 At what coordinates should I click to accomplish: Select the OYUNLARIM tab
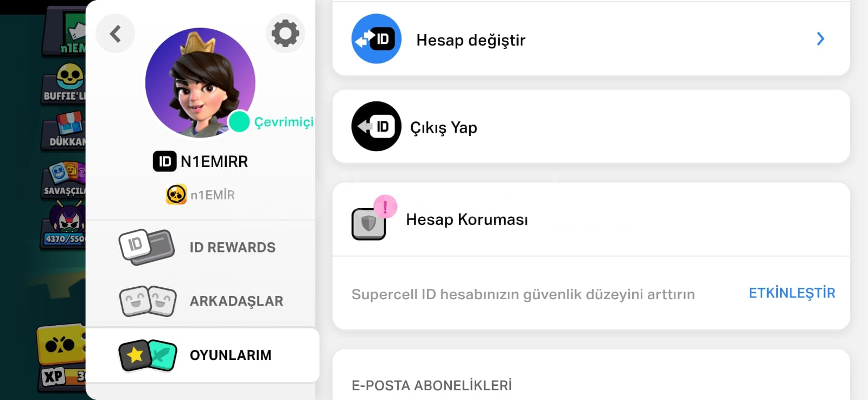point(202,355)
